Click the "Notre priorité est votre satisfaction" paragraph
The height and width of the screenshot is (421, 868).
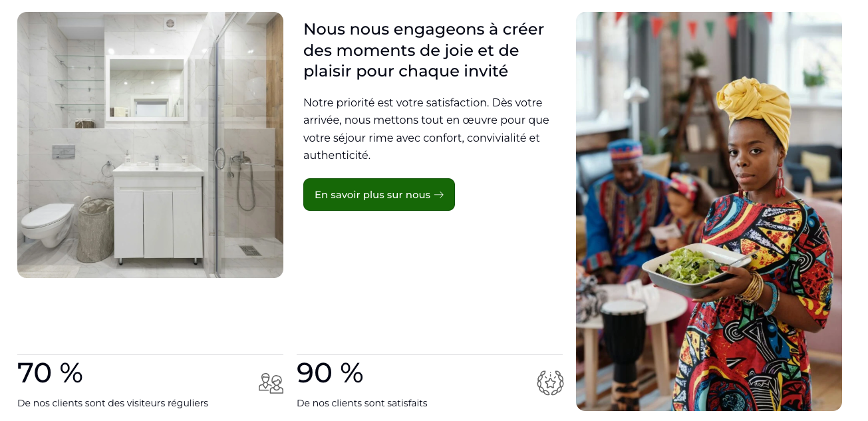coord(426,129)
